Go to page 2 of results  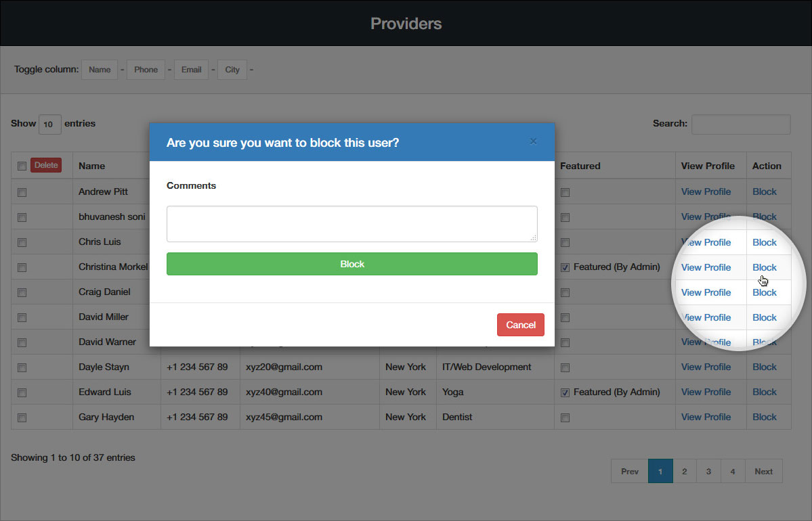click(x=685, y=471)
